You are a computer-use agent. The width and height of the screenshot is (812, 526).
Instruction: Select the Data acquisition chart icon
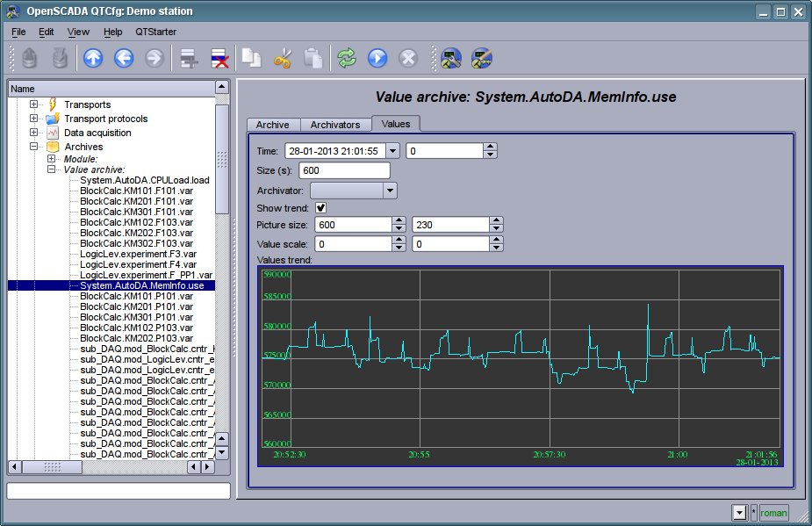(53, 133)
